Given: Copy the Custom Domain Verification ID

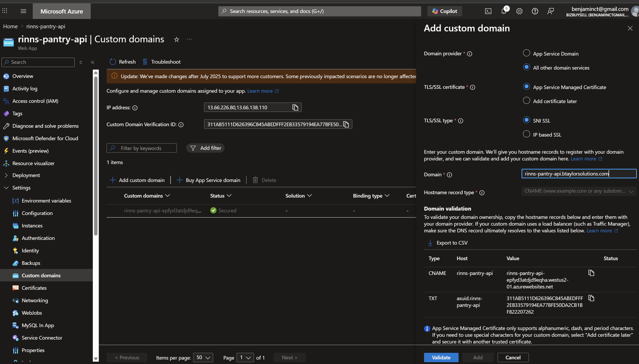Looking at the screenshot, I should [346, 124].
